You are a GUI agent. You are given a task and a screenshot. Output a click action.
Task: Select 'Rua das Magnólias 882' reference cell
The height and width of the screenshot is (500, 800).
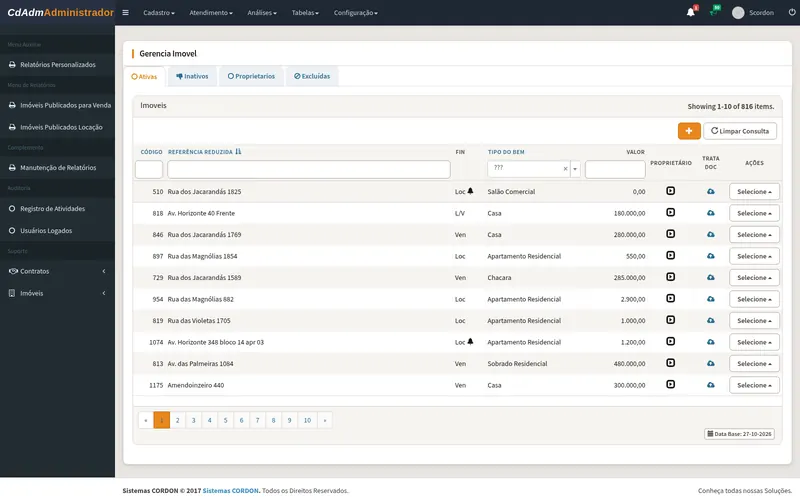pyautogui.click(x=201, y=299)
